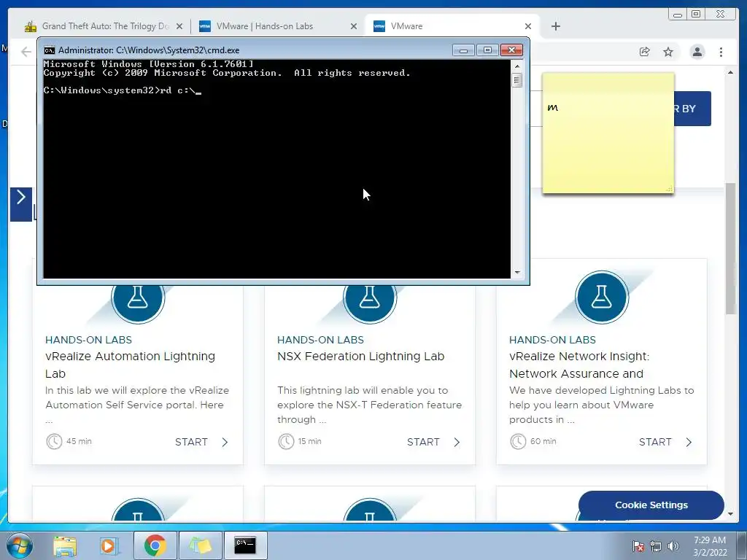747x560 pixels.
Task: Click cmd scrollbar down arrow
Action: pyautogui.click(x=517, y=273)
